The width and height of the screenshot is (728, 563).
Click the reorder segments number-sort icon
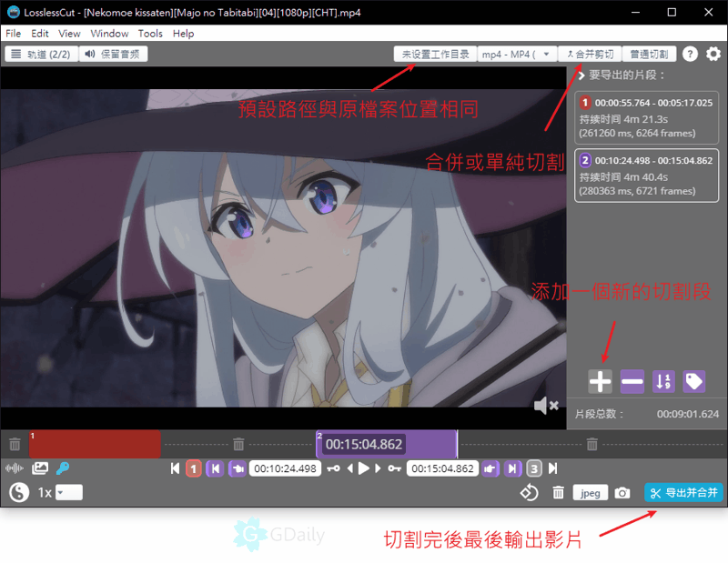point(663,381)
